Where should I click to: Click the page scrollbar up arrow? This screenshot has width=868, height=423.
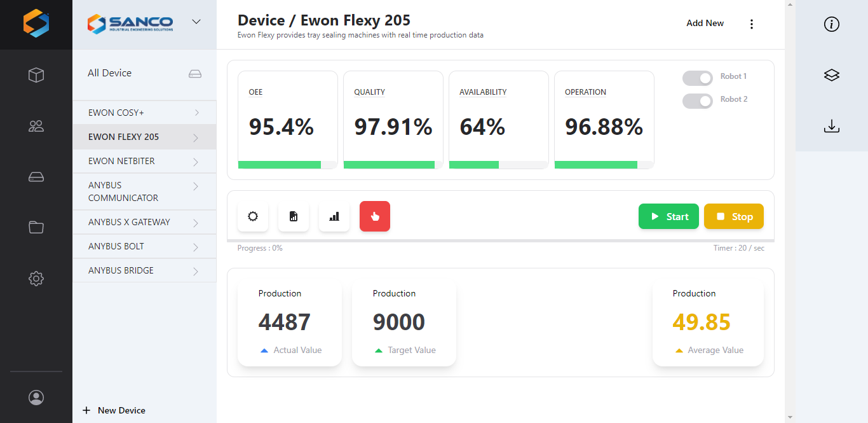pyautogui.click(x=790, y=5)
